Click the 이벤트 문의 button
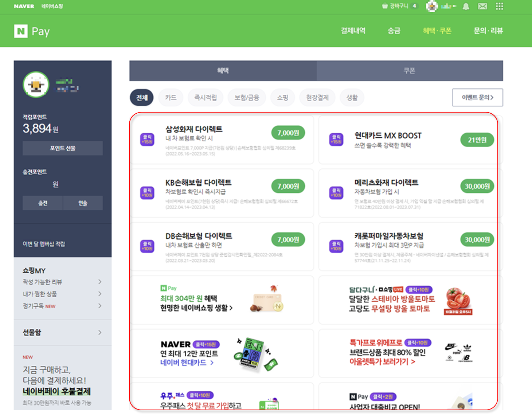Screen dimensions: 532x415 pyautogui.click(x=478, y=97)
